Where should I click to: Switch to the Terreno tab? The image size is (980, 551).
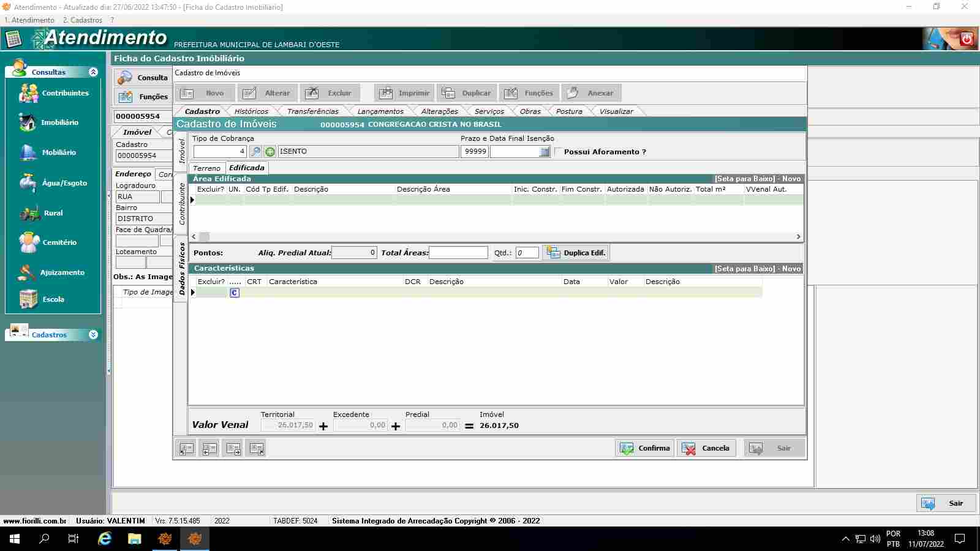[x=206, y=168]
